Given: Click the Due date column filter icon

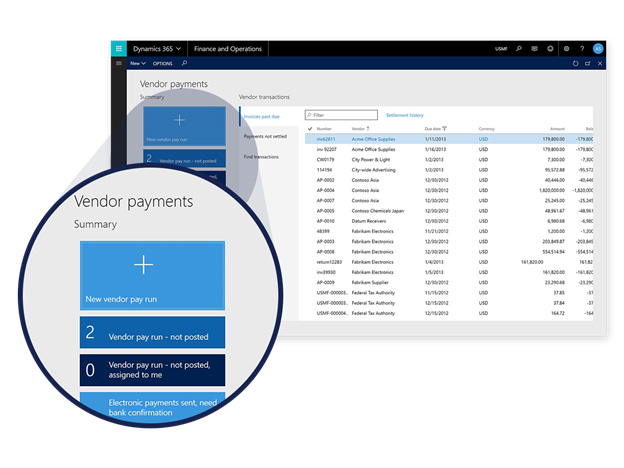Looking at the screenshot, I should click(445, 129).
